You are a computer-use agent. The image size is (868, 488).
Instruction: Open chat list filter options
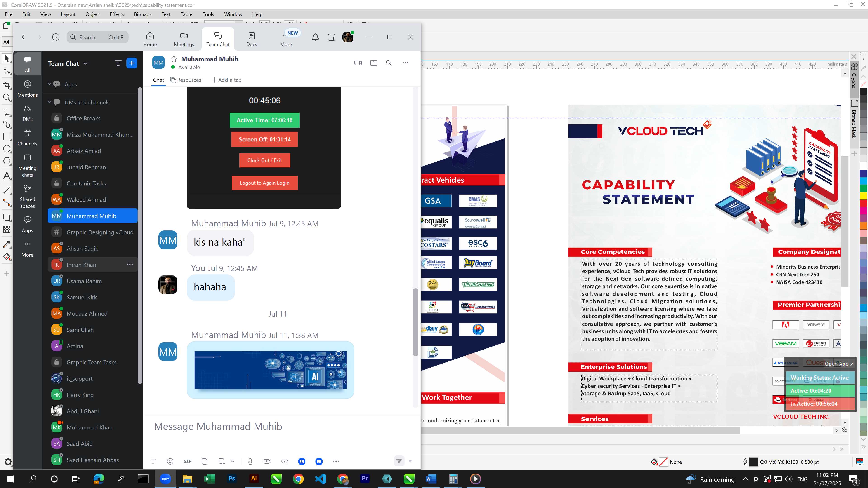point(118,63)
